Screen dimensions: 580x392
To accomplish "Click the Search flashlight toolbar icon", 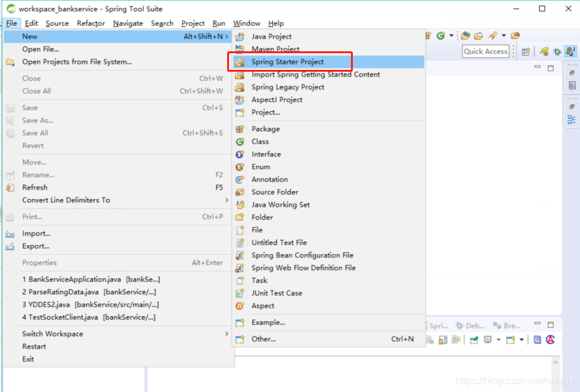I will pyautogui.click(x=492, y=35).
